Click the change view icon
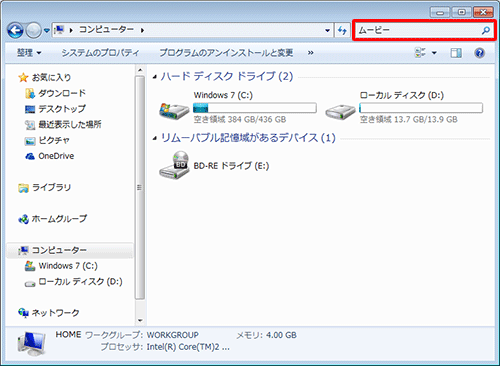Screen dimensions: 500x366 [x=420, y=53]
